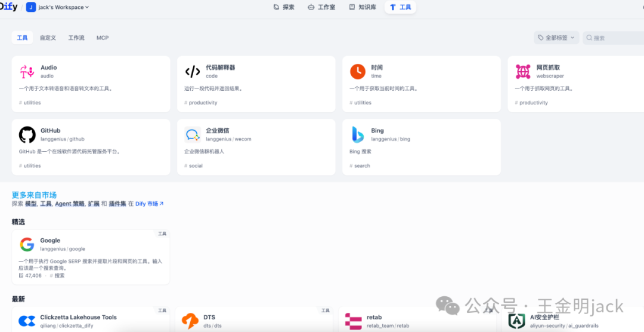Click the 模型 marketplace link
Image resolution: width=644 pixels, height=332 pixels.
[31, 204]
